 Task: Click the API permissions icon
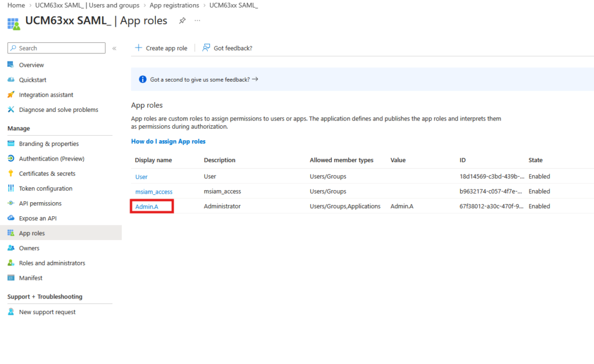click(10, 203)
